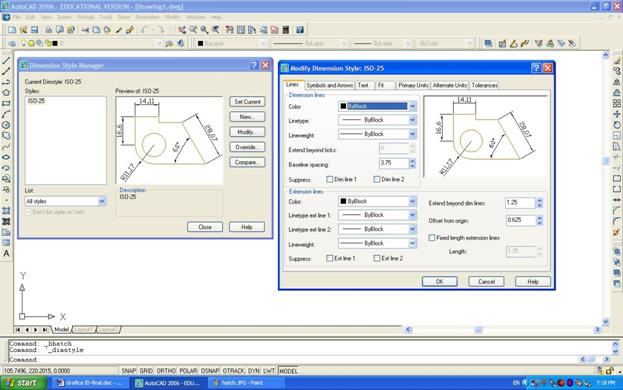Select the Rectangle draw tool
This screenshot has height=390, width=623.
pyautogui.click(x=6, y=104)
